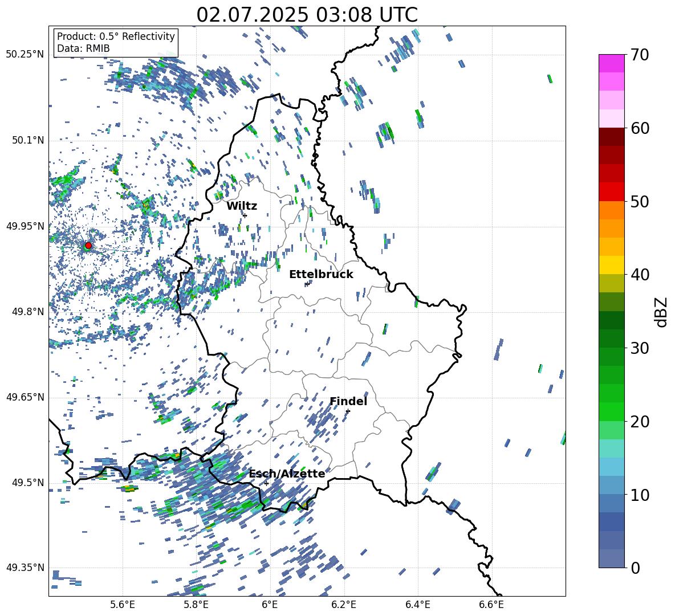The width and height of the screenshot is (675, 616).
Task: Click the 5.6°E longitude label
Action: tap(123, 605)
